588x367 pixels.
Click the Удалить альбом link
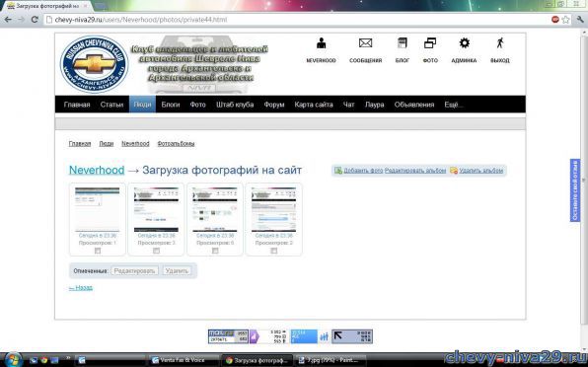(481, 171)
